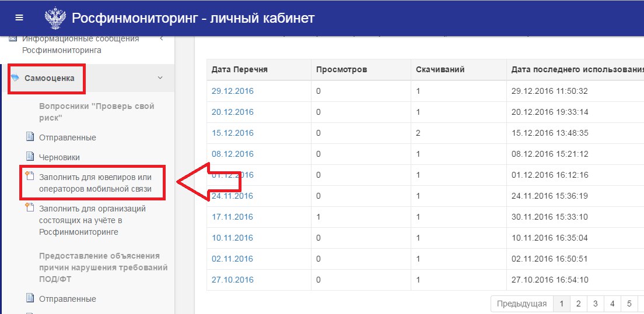Open Отправленные under Вопросники section
This screenshot has height=314, width=644.
point(68,137)
